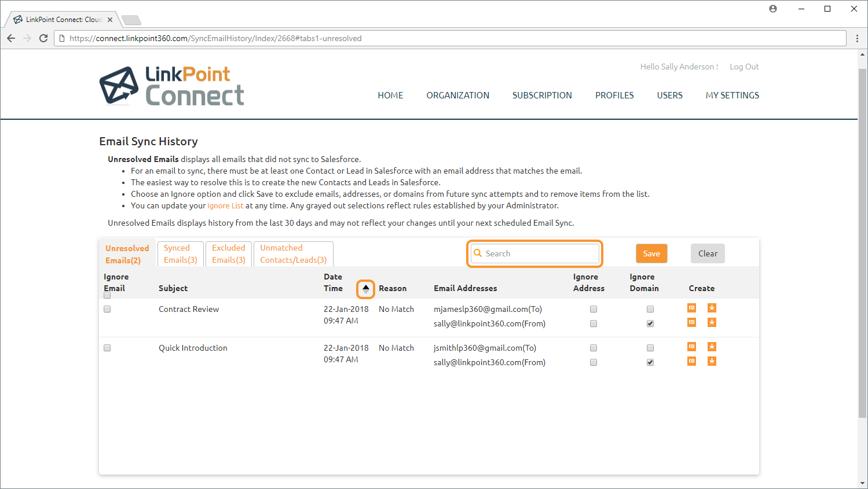Go to HOME in the navigation
The height and width of the screenshot is (489, 868).
[390, 95]
